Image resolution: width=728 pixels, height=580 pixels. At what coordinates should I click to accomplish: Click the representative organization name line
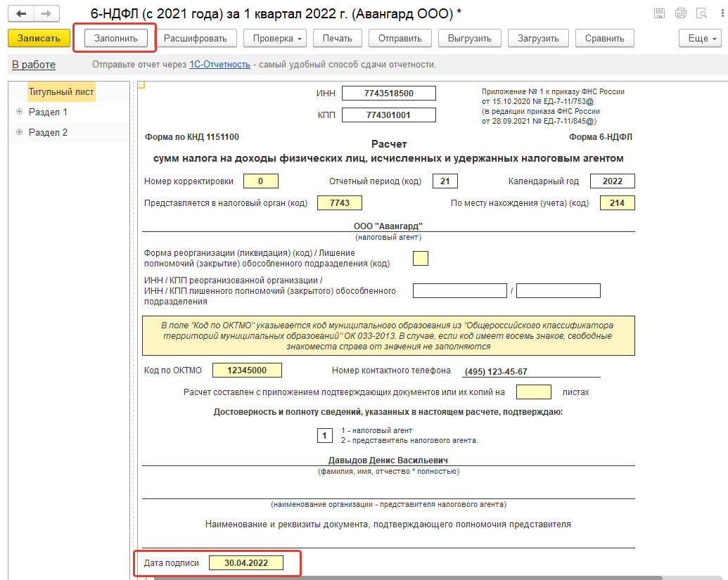tap(388, 492)
